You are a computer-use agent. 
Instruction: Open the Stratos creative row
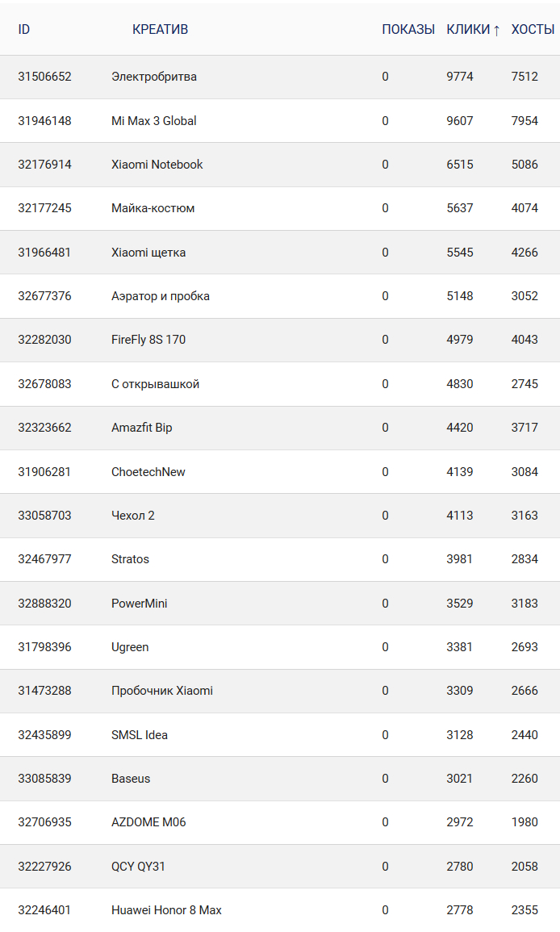(130, 559)
